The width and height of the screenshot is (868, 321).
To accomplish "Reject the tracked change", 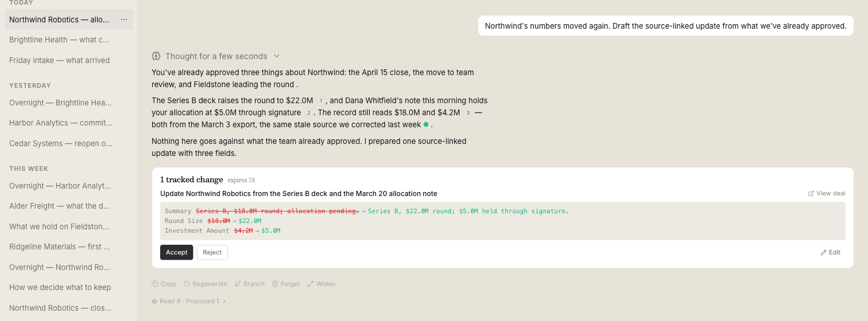I will coord(212,252).
